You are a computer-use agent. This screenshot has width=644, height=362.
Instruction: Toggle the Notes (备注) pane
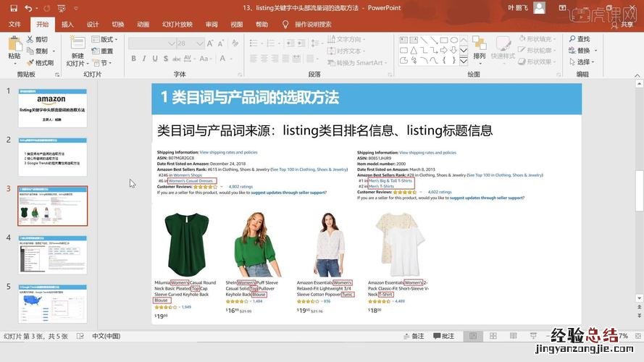point(413,337)
